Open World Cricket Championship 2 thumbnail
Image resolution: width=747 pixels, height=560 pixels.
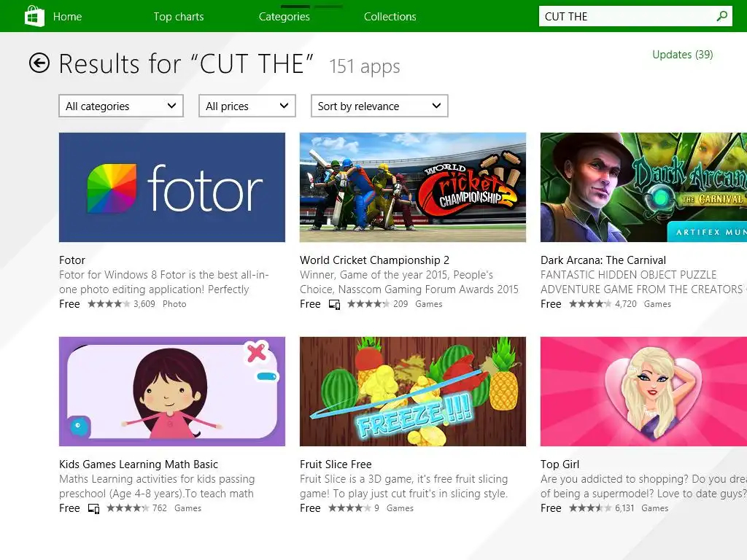point(413,187)
